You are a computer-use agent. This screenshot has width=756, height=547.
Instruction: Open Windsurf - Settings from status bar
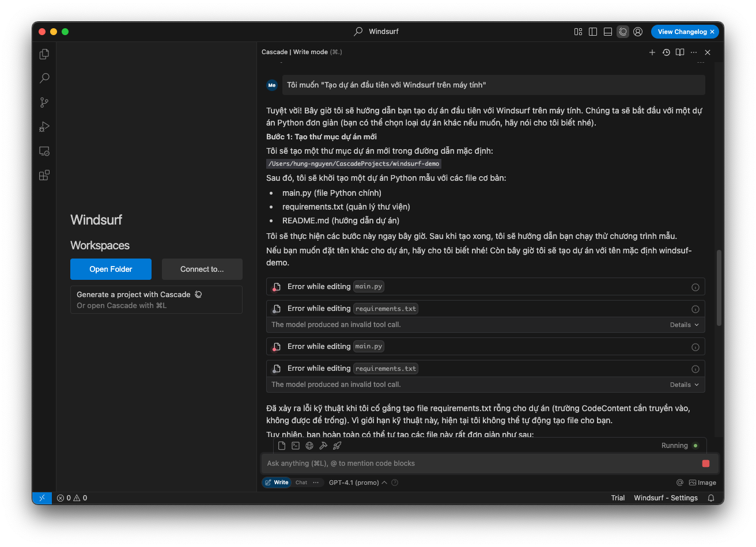pos(666,498)
